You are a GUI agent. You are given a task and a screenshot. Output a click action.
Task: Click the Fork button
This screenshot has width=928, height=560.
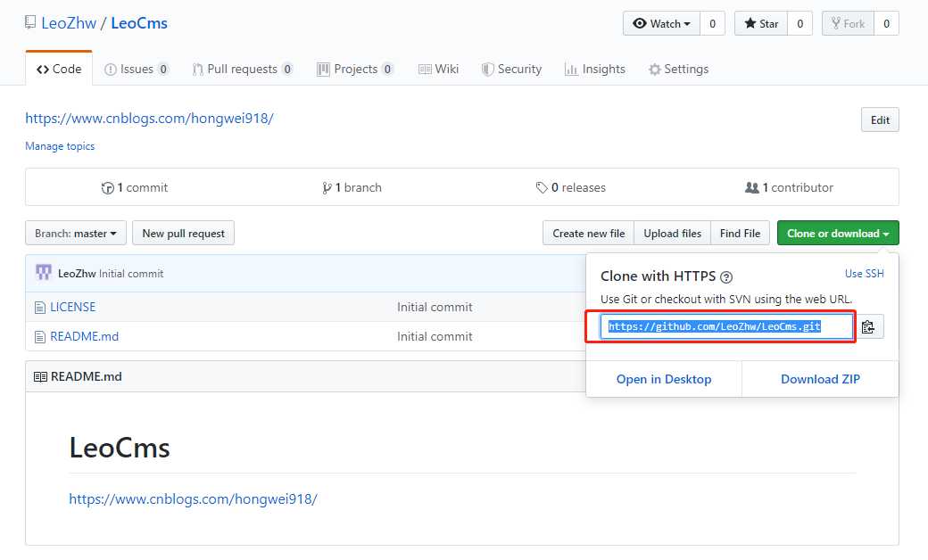(848, 24)
